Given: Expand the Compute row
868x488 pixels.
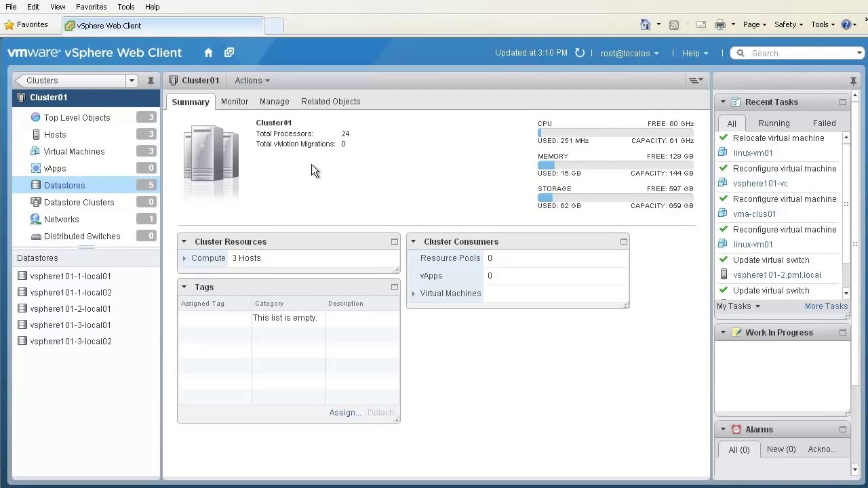Looking at the screenshot, I should (184, 258).
